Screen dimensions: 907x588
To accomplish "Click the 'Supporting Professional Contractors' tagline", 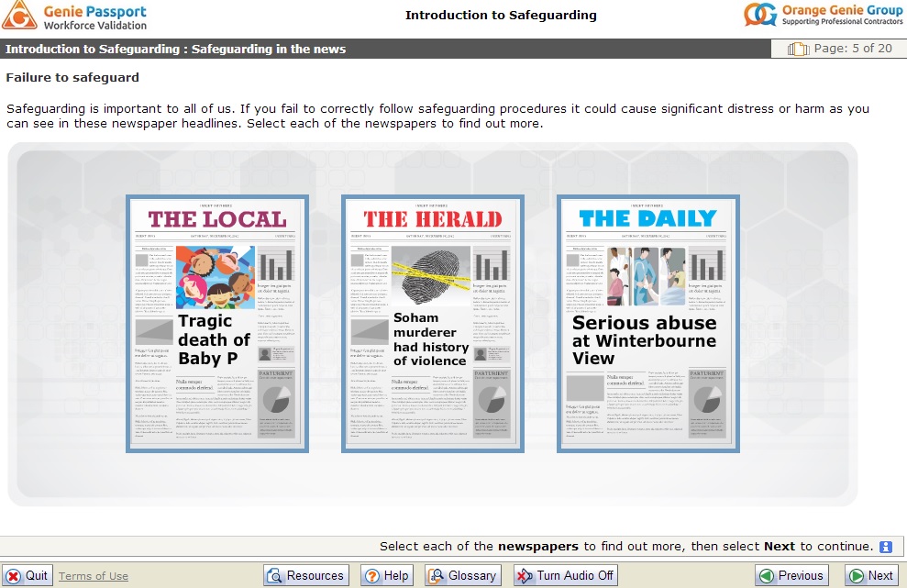I will 842,21.
